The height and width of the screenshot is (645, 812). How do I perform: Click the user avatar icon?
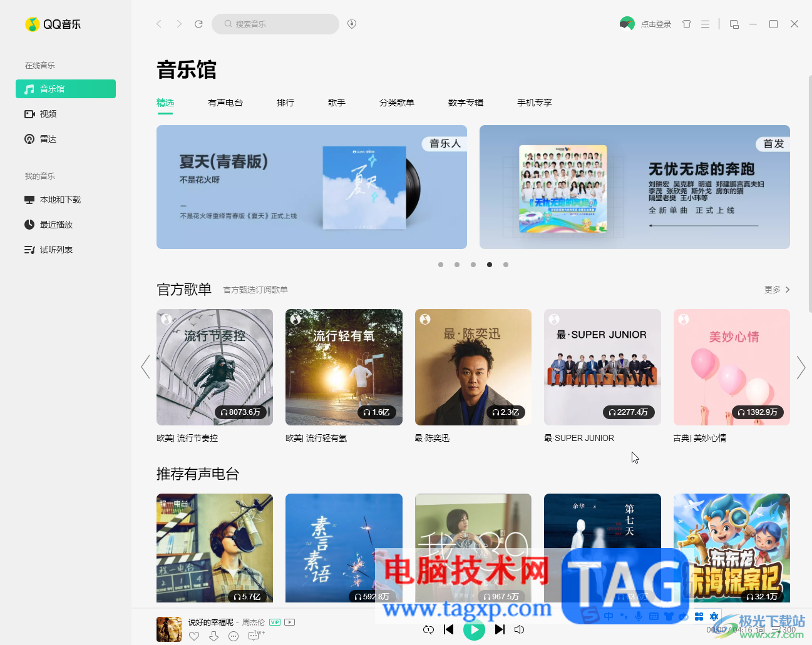tap(627, 24)
